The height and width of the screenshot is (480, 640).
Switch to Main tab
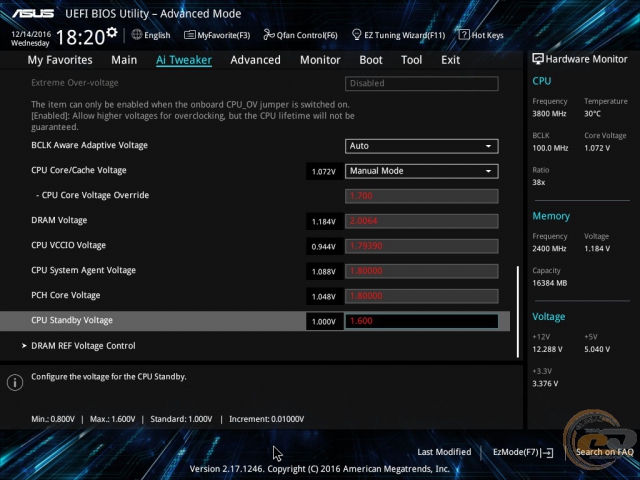pyautogui.click(x=124, y=60)
